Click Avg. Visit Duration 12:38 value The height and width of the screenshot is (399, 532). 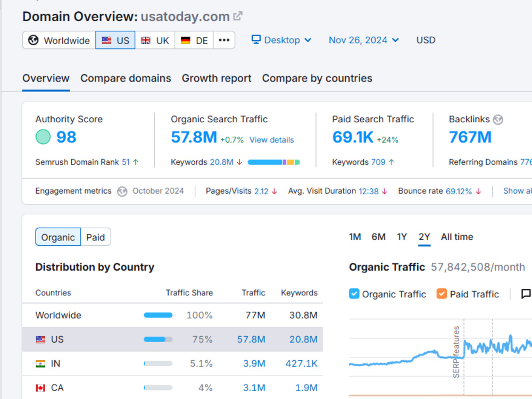(x=369, y=192)
